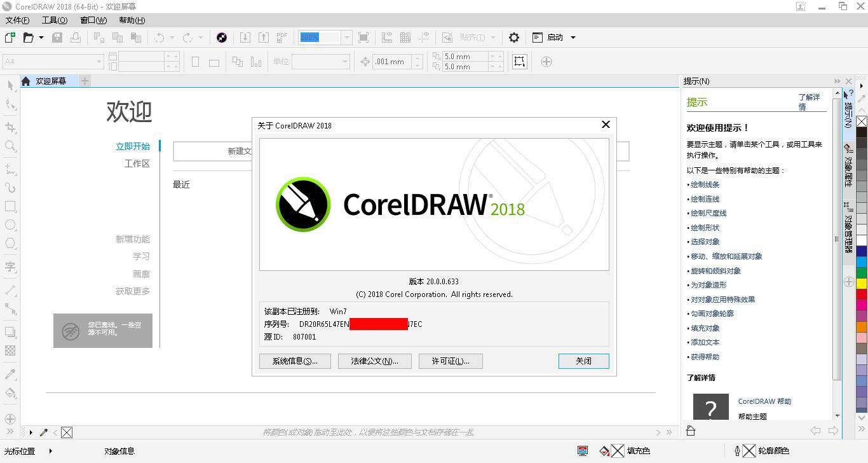Click the 关闭 button in About dialog
The height and width of the screenshot is (463, 868).
[x=583, y=361]
